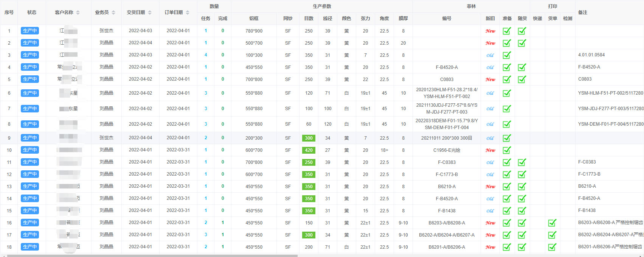
Task: Click the New icon in row 18
Action: pos(490,247)
